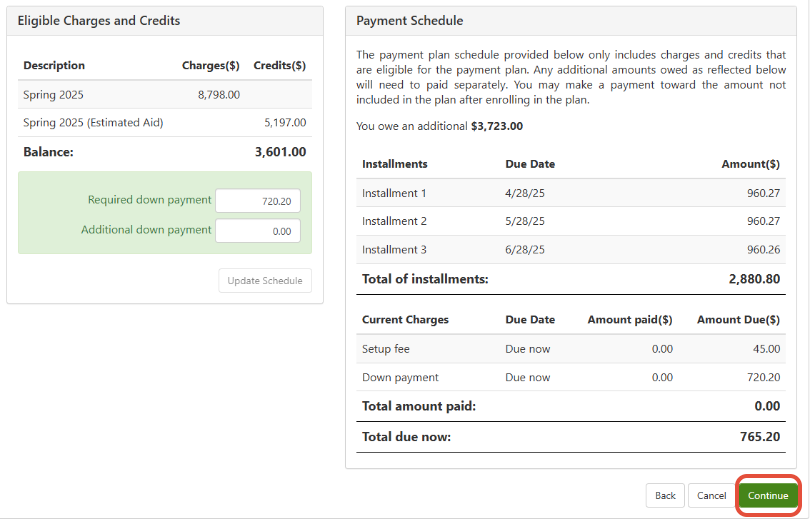810x519 pixels.
Task: Click the Amount($) column header
Action: click(751, 164)
